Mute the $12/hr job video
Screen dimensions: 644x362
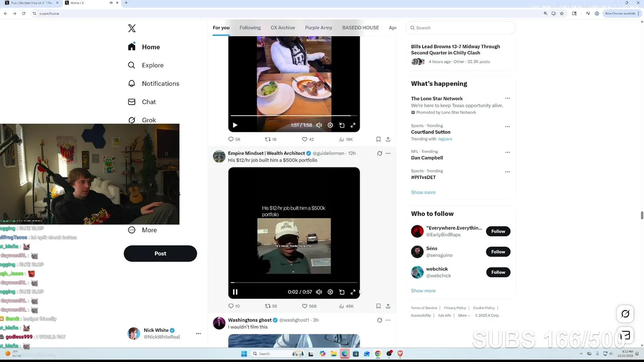point(319,292)
